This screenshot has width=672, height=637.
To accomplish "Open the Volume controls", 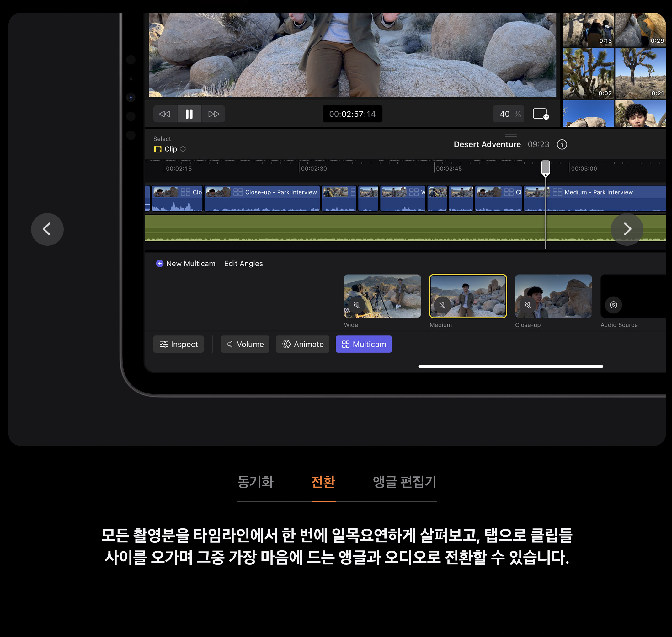I will click(245, 344).
